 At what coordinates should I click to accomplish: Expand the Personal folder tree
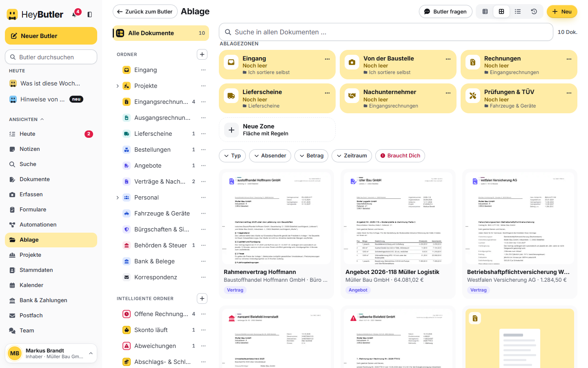point(118,197)
